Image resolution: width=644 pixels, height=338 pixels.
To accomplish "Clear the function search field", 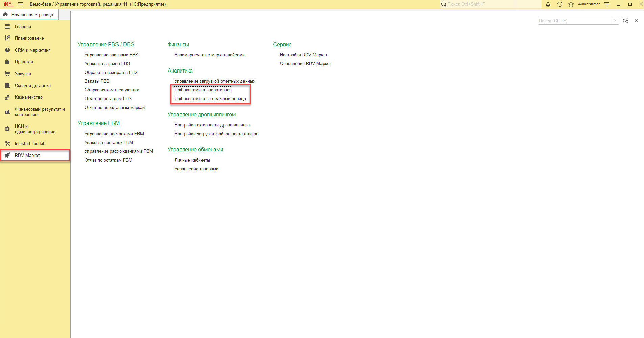I will point(615,21).
